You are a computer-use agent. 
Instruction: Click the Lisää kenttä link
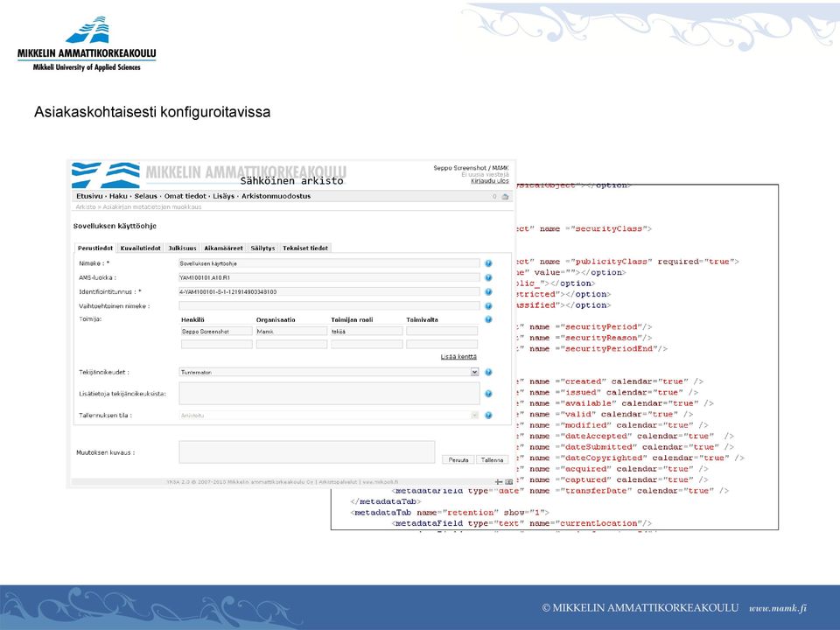(458, 357)
